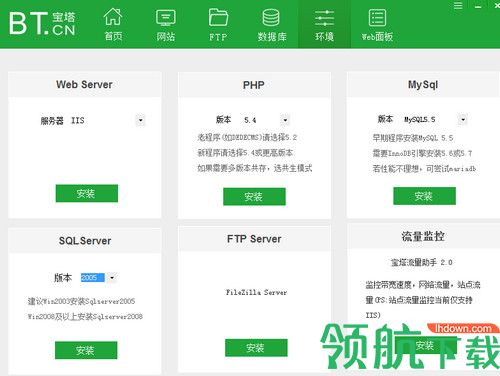500x376 pixels.
Task: Click the MySql panel heading
Action: pyautogui.click(x=423, y=85)
